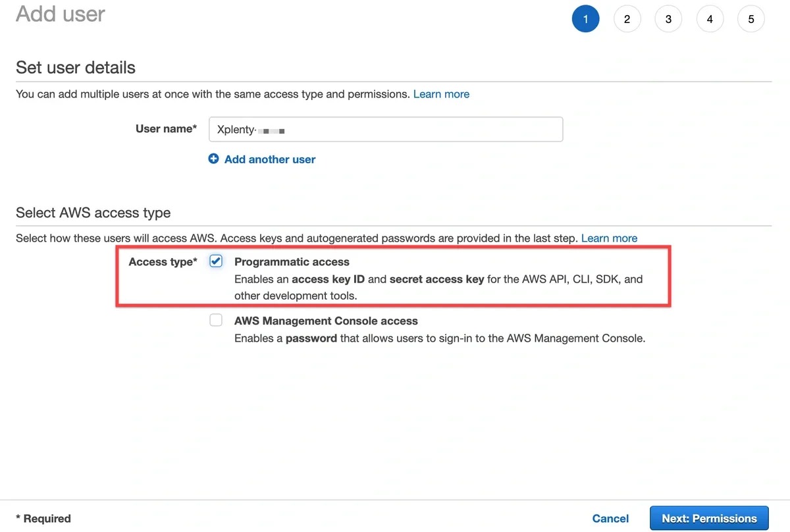Open step 3 of the Add user wizard

[x=668, y=19]
